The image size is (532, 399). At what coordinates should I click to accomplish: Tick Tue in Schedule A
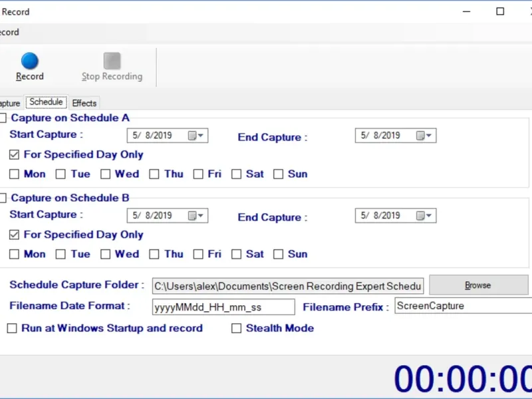point(61,174)
